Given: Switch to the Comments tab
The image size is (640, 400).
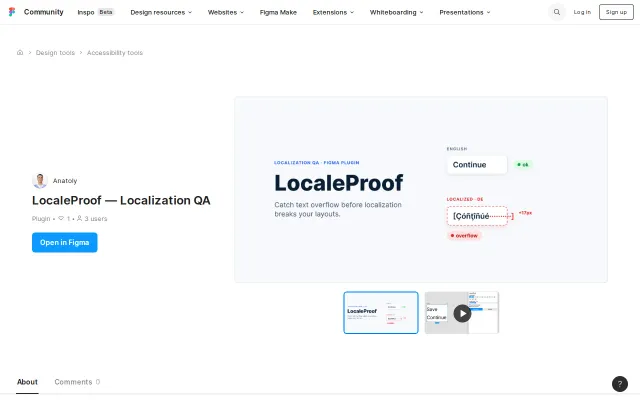Looking at the screenshot, I should tap(77, 382).
